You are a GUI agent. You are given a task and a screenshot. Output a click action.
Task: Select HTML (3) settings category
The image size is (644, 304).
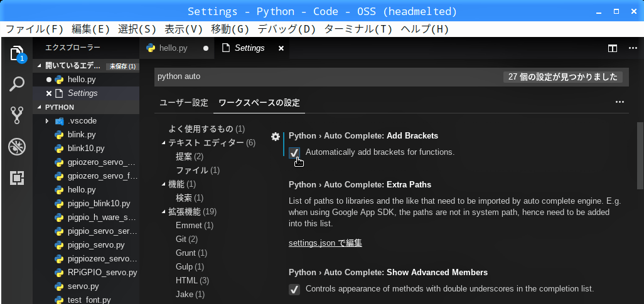(192, 281)
